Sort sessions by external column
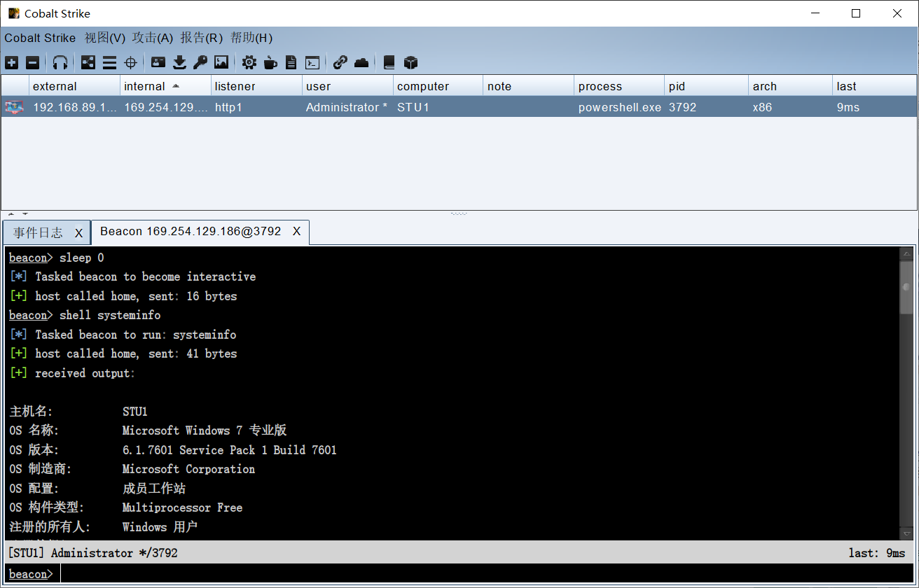 [x=74, y=86]
